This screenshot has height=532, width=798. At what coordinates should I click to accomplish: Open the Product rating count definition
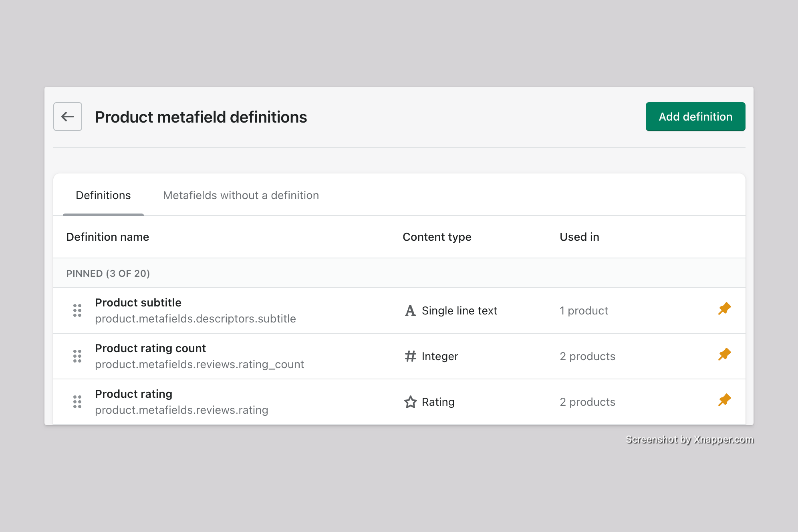click(150, 349)
